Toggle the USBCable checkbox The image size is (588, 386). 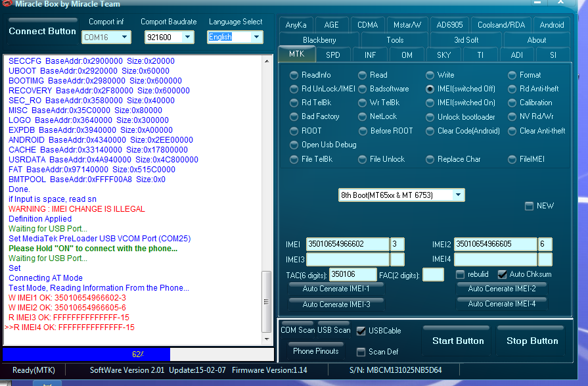pyautogui.click(x=361, y=331)
